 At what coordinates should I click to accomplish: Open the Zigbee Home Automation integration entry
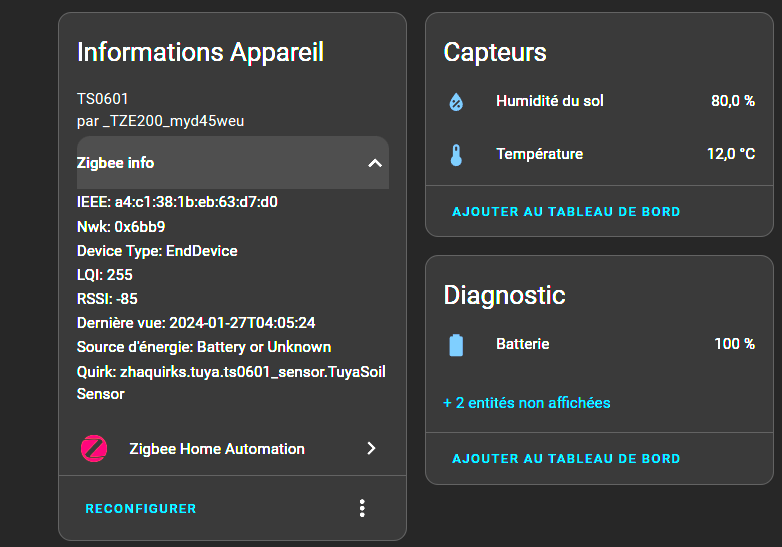(232, 448)
